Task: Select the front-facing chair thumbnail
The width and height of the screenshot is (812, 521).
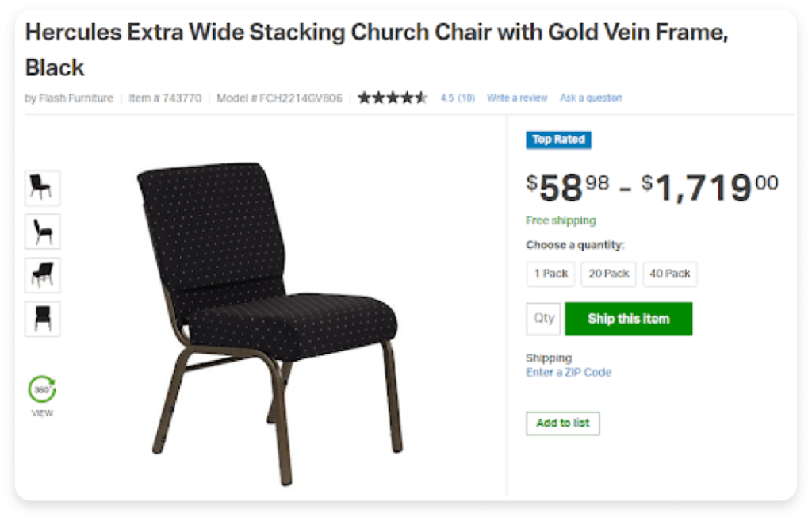Action: tap(42, 319)
